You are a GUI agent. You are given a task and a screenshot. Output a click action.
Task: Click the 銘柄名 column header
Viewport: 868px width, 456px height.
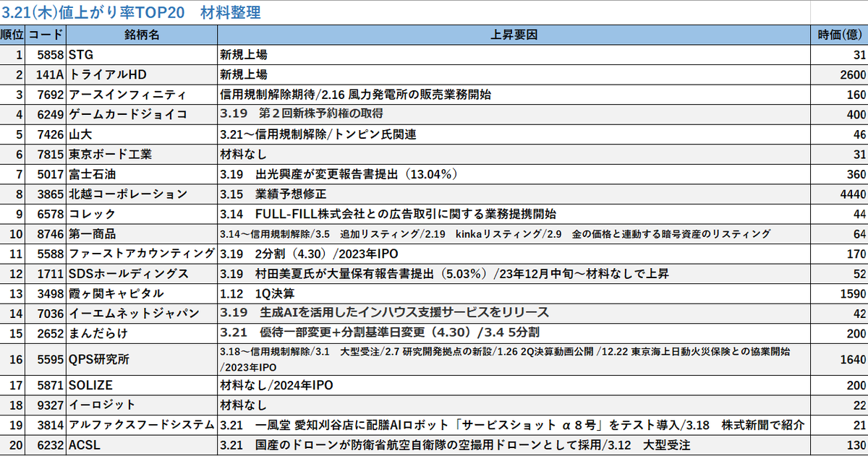[142, 35]
